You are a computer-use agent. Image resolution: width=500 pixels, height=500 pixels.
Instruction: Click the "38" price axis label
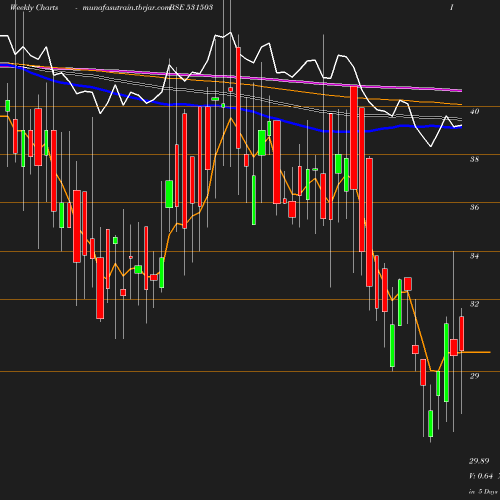pos(474,159)
